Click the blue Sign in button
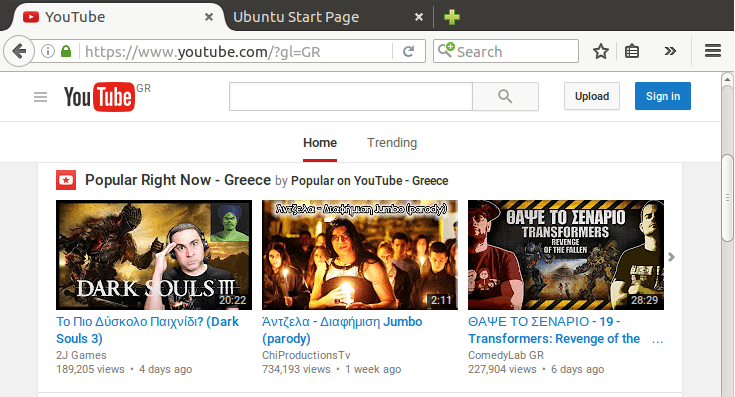Image resolution: width=735 pixels, height=397 pixels. click(x=663, y=96)
